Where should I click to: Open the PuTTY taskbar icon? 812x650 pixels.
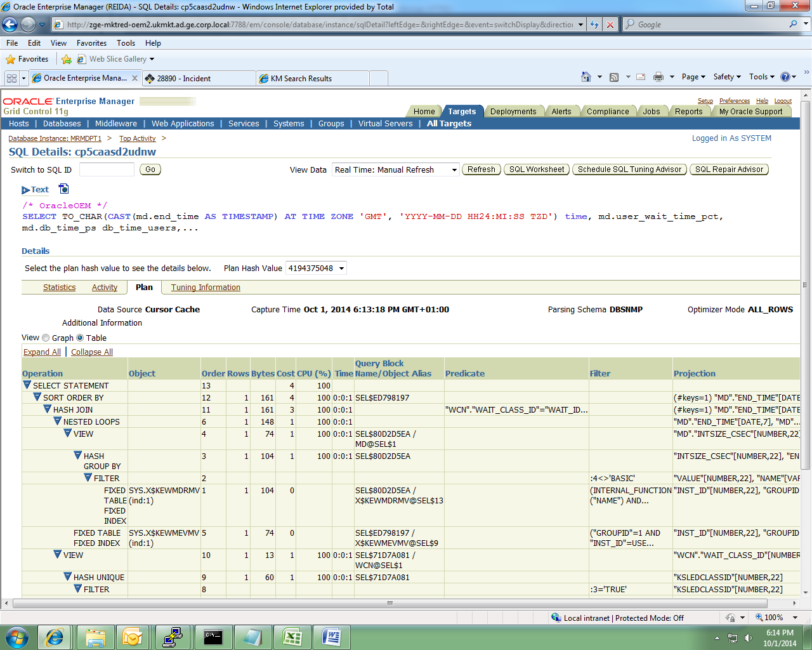click(173, 637)
